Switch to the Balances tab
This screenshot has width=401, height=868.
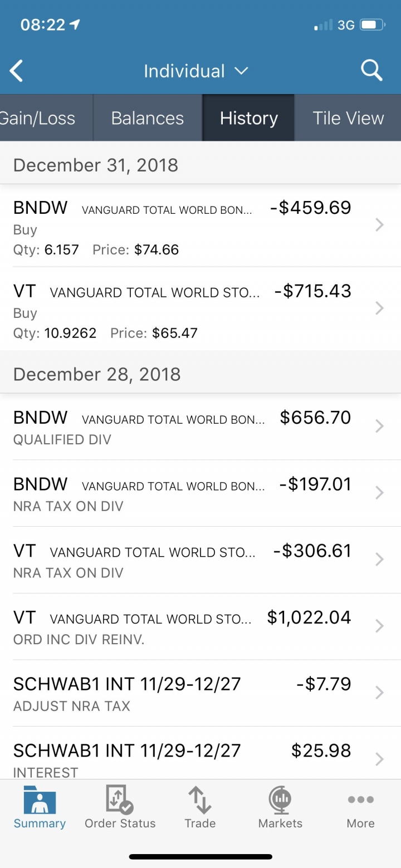click(x=147, y=118)
